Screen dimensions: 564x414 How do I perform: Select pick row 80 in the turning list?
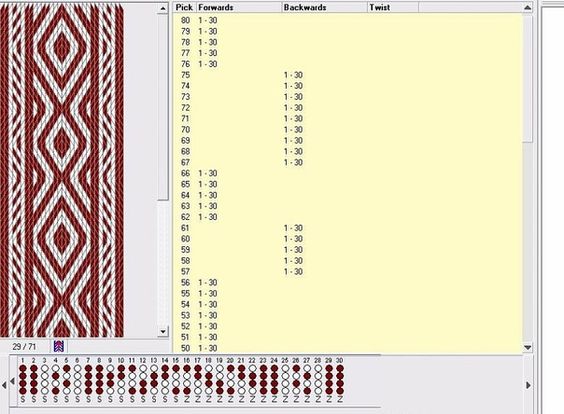click(347, 21)
